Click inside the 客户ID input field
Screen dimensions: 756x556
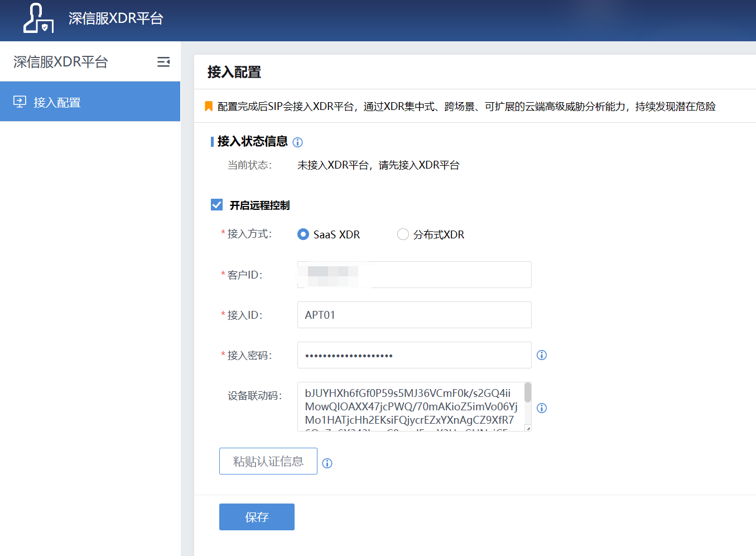pyautogui.click(x=414, y=275)
